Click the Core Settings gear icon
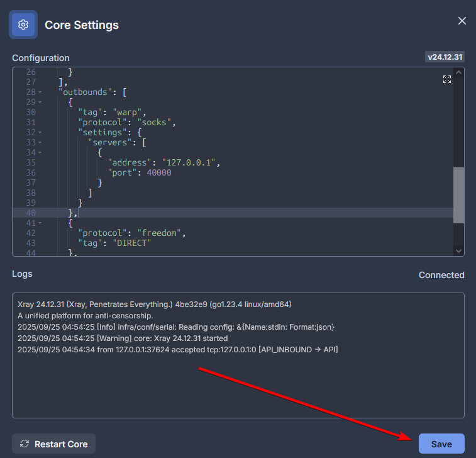 (x=23, y=25)
